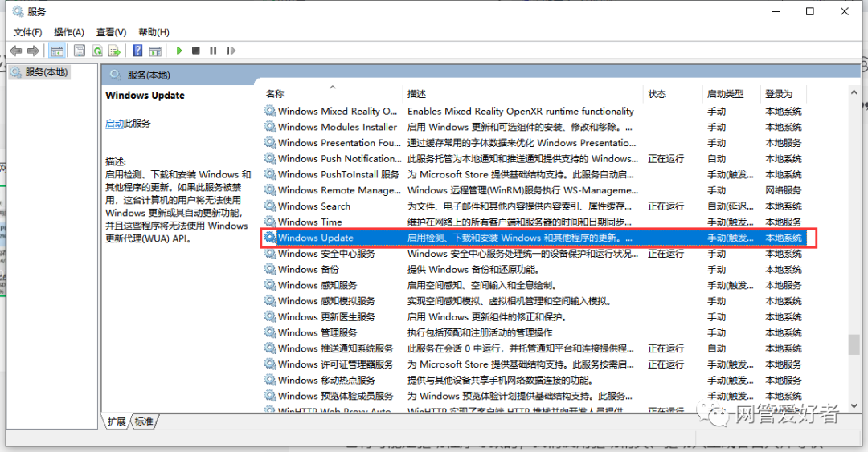
Task: Open the Properties toolbar icon
Action: pos(79,51)
